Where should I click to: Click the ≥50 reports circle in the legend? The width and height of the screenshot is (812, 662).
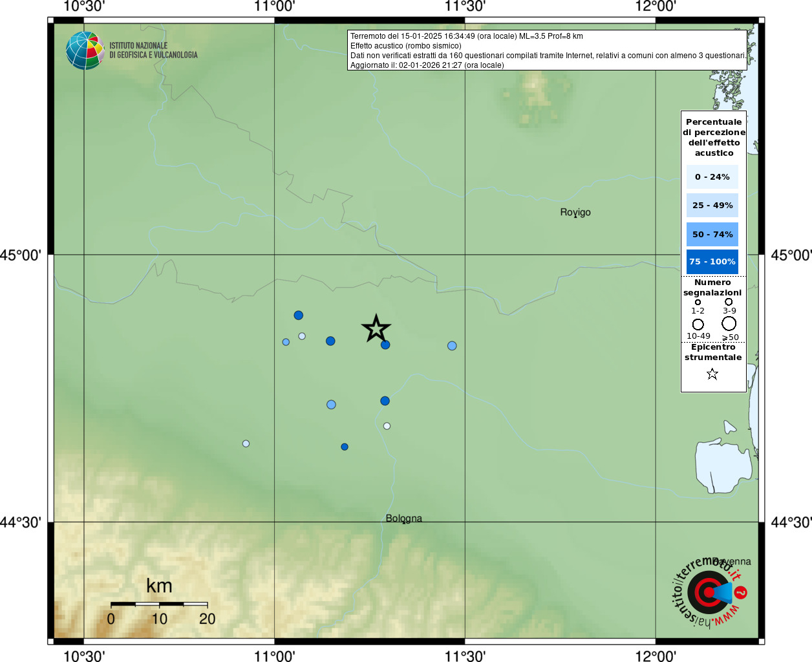point(729,323)
